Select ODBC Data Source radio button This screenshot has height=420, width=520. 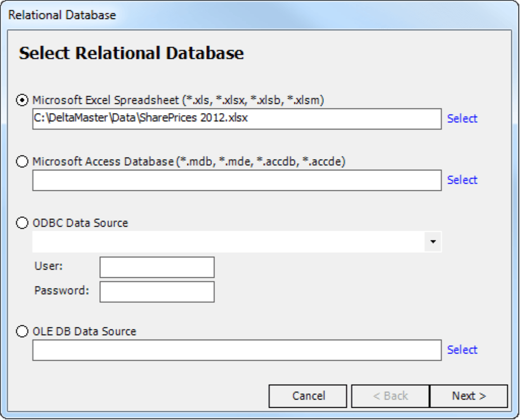coord(22,223)
